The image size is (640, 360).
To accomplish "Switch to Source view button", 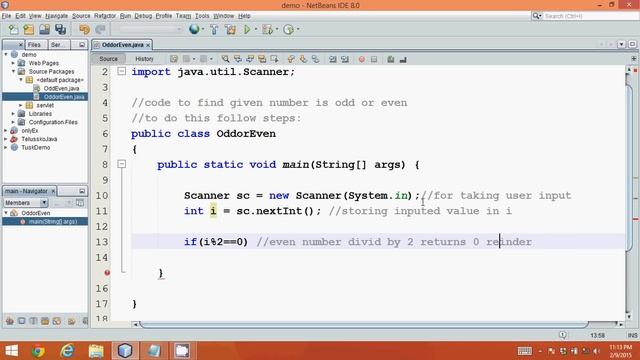I will point(109,59).
